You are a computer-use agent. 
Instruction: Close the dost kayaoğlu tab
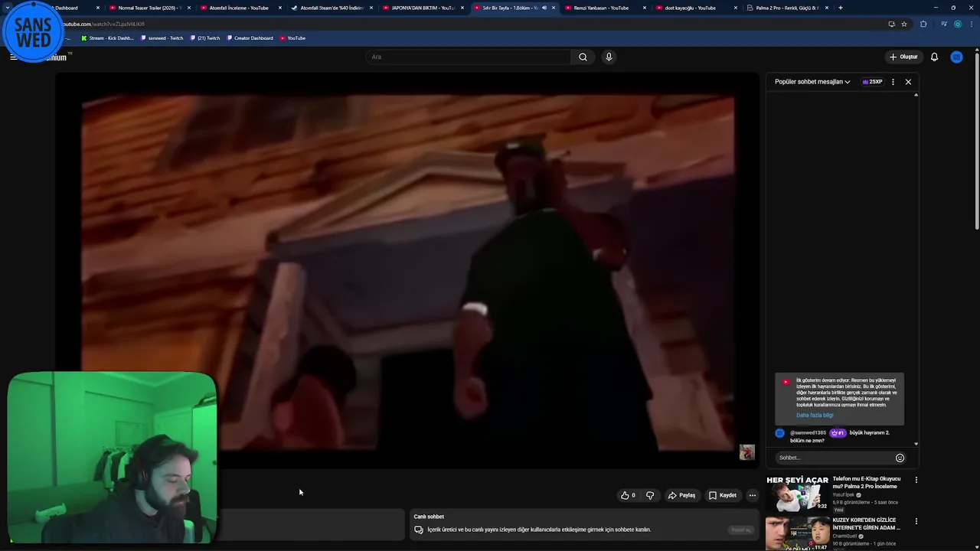point(736,8)
